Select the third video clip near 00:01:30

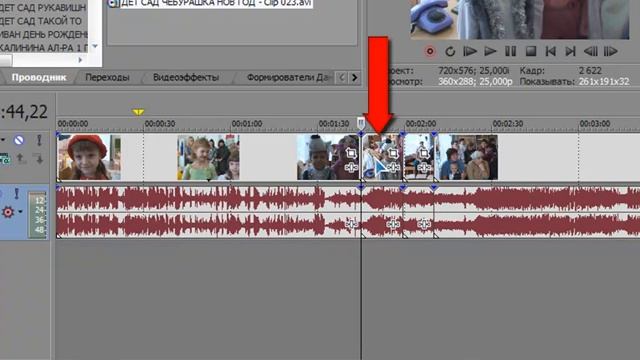[328, 157]
